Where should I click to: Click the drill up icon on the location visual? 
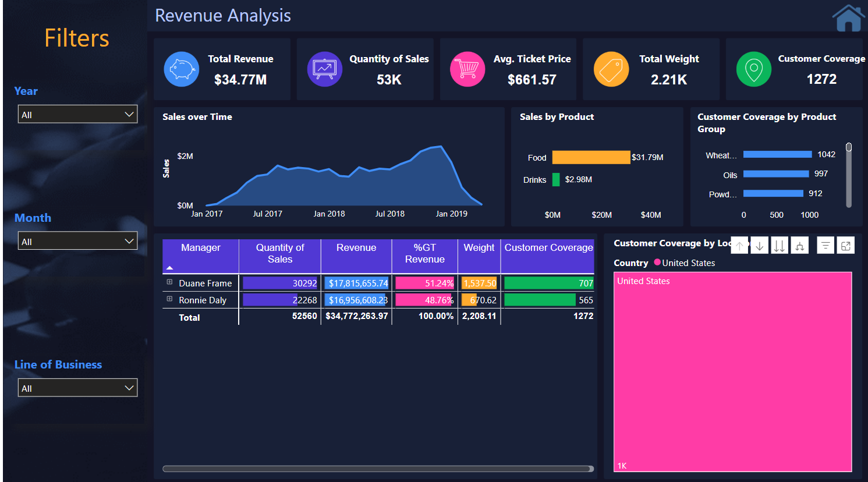click(739, 245)
